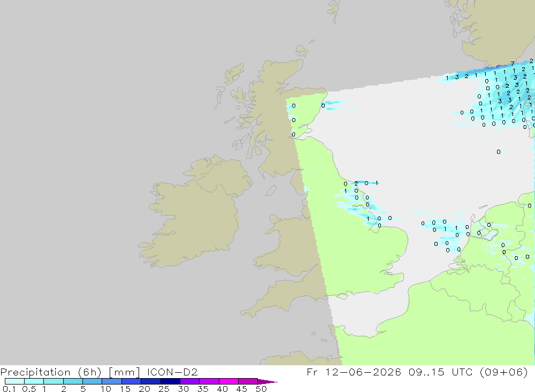Click the 20–25 mm legend color swatch

[x=151, y=381]
